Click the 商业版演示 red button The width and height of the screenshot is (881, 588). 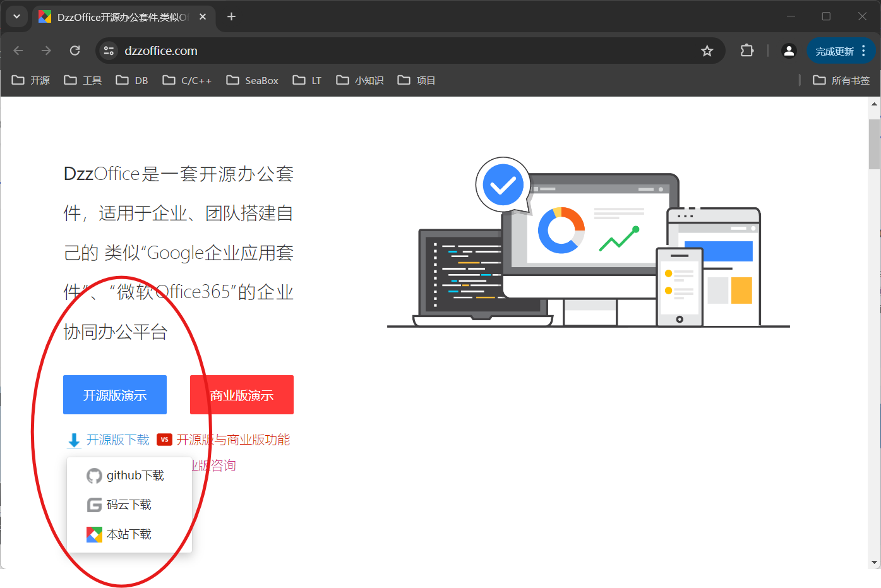pos(242,395)
